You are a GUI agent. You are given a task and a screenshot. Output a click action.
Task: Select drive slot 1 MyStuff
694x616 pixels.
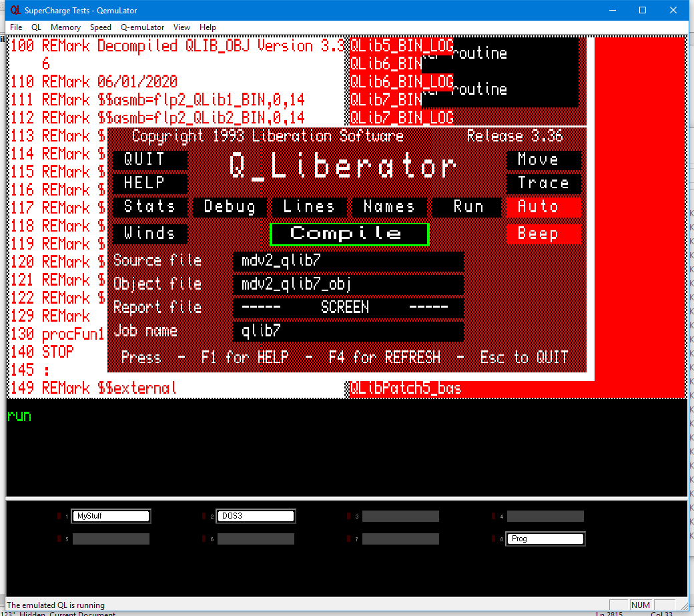point(111,516)
